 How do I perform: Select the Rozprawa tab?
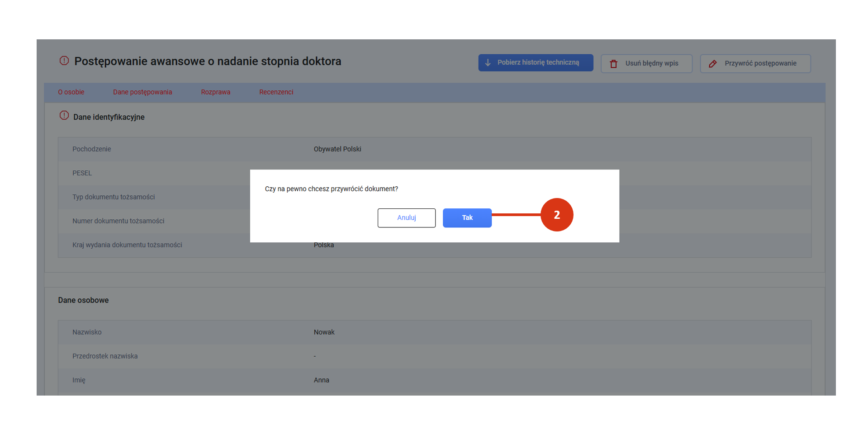pos(215,92)
